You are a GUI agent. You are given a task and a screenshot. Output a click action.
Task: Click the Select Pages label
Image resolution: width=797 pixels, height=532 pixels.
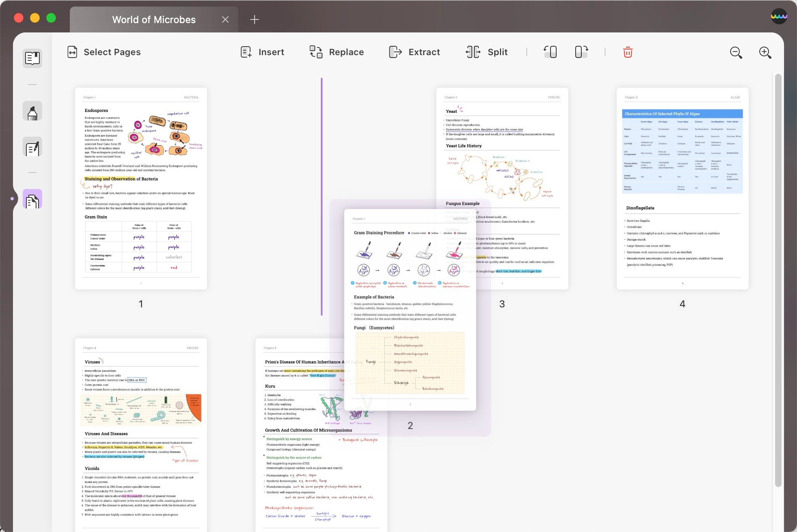click(112, 52)
